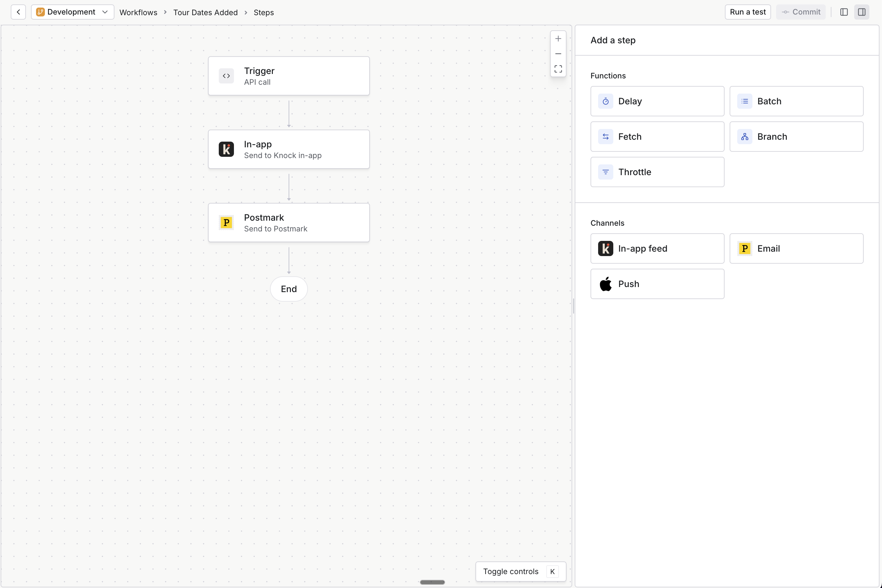Screen dimensions: 882x588
Task: Toggle the right sidebar panel
Action: pyautogui.click(x=862, y=12)
